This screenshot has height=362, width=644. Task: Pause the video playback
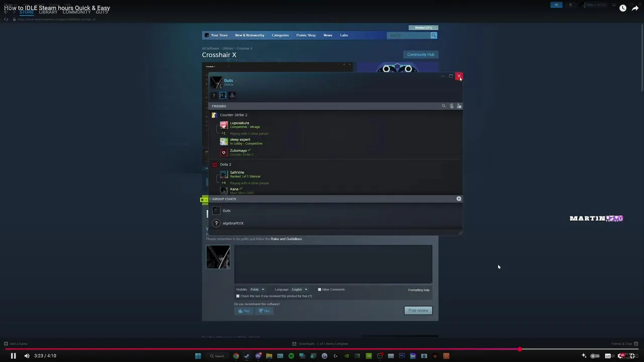[13, 355]
